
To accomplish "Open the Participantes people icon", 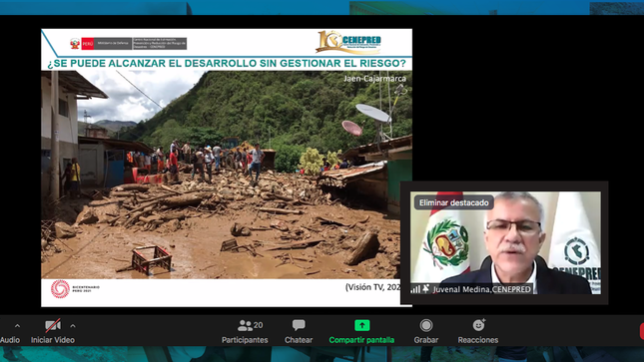I will [x=245, y=325].
